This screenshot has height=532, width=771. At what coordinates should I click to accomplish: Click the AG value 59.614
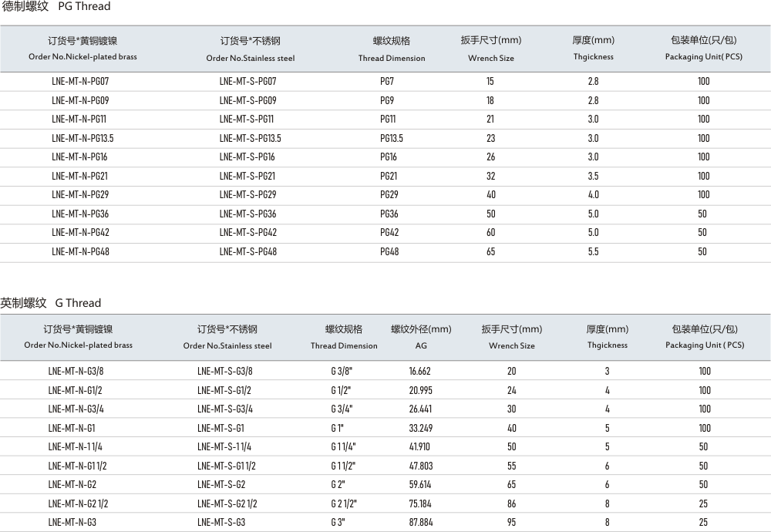[419, 485]
